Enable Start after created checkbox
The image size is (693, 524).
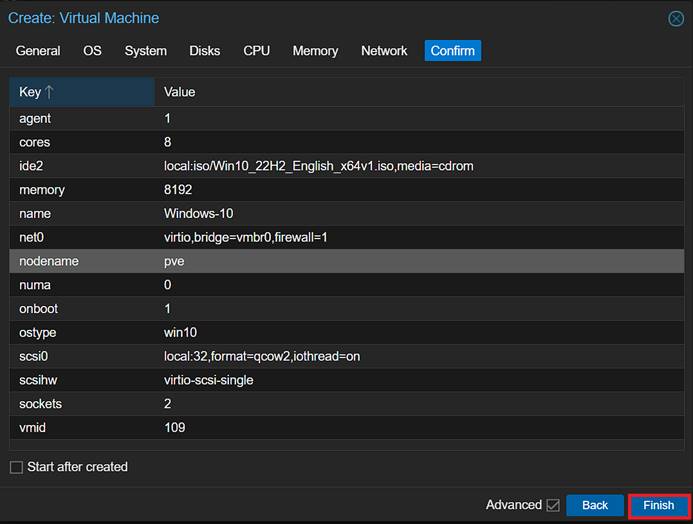click(16, 467)
